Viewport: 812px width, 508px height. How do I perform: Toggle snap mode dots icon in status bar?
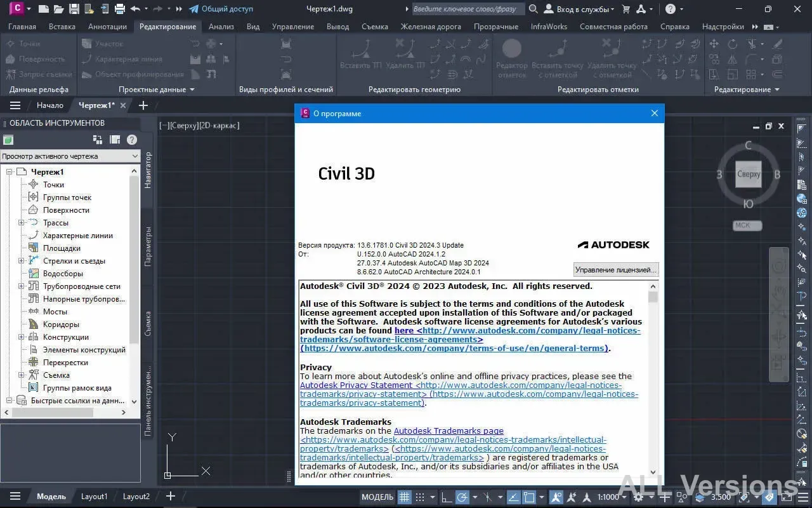coord(420,497)
